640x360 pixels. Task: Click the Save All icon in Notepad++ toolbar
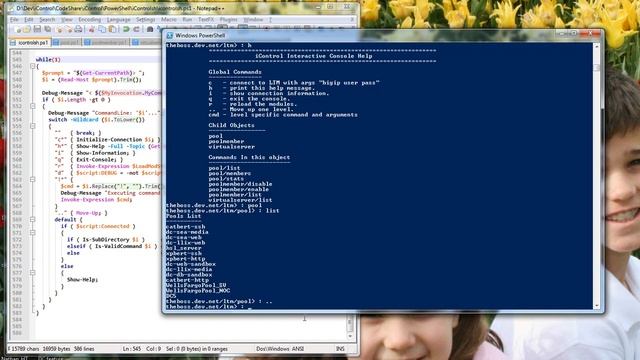pos(47,29)
